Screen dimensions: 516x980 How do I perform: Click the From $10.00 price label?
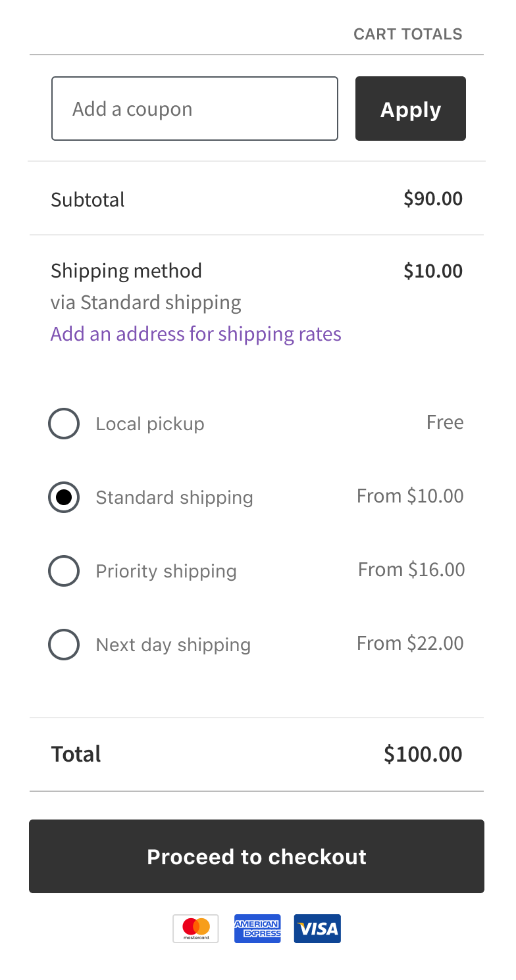tap(410, 496)
